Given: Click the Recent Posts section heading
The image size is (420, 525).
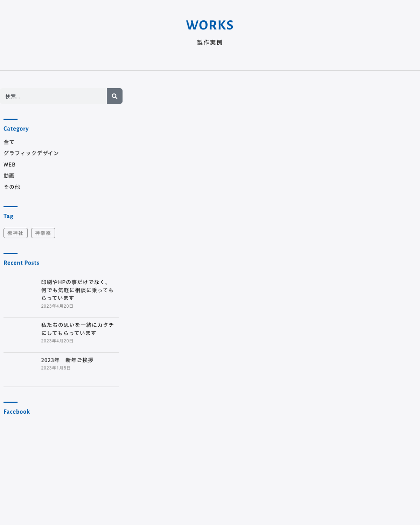Looking at the screenshot, I should tap(21, 263).
